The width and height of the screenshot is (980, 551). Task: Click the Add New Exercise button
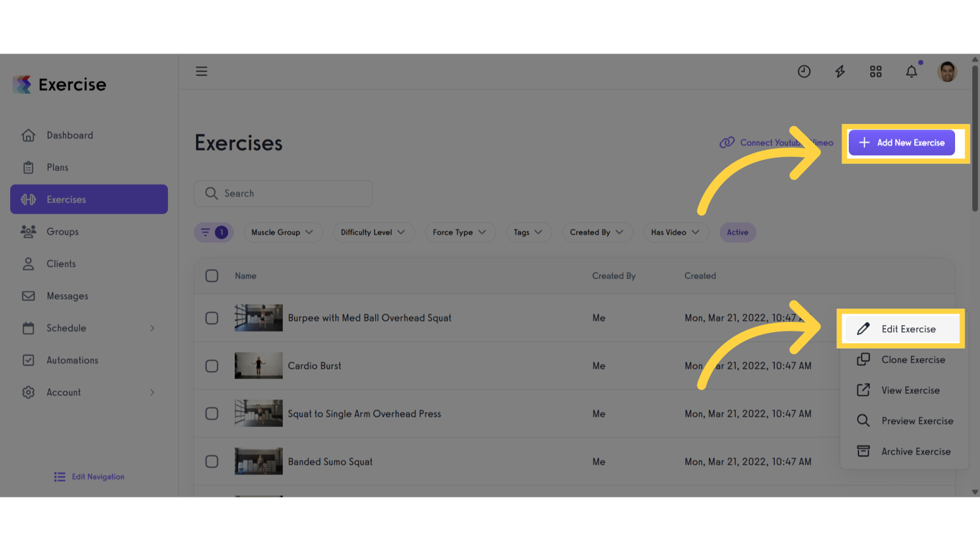(x=902, y=143)
